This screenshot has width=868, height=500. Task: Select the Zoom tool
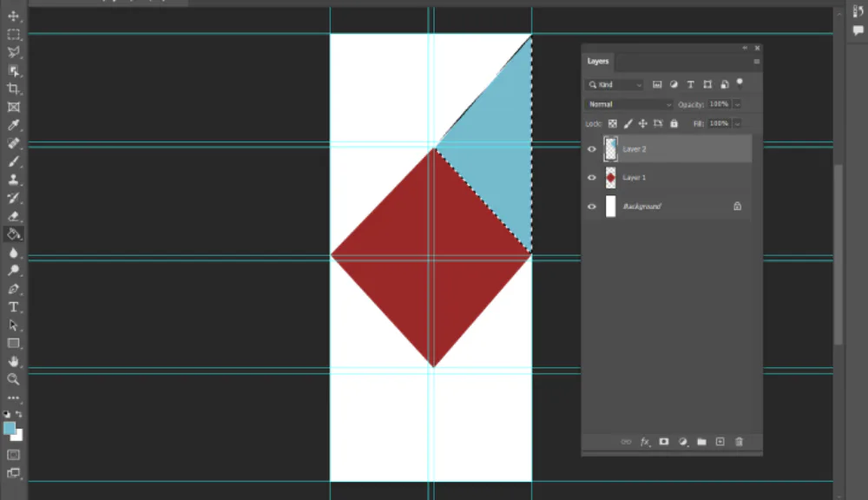tap(14, 379)
